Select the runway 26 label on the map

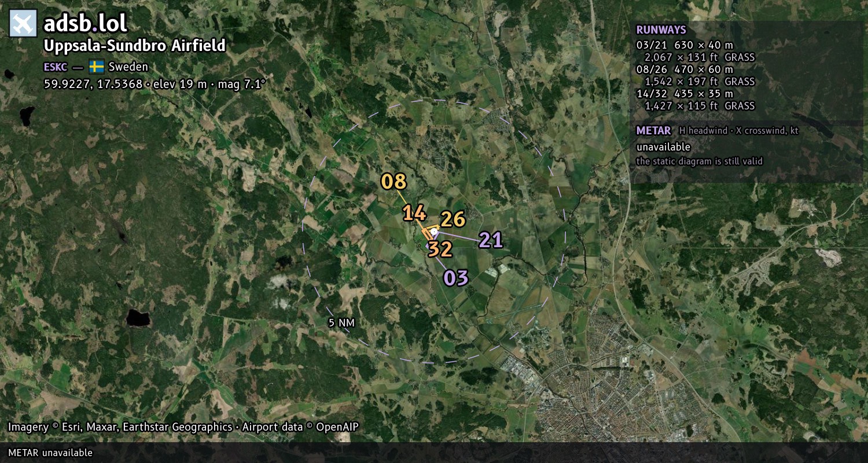point(453,219)
